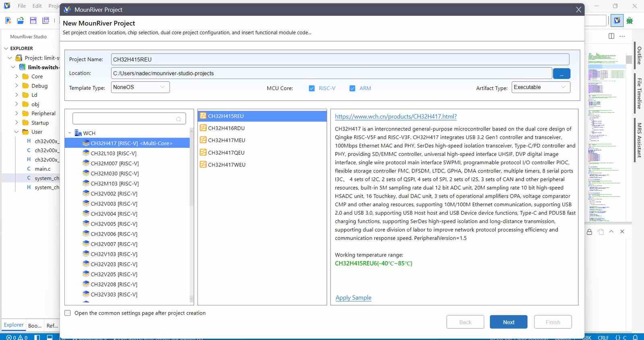Enable open common settings page after creation
Viewport: 644px width, 340px height.
coord(68,313)
